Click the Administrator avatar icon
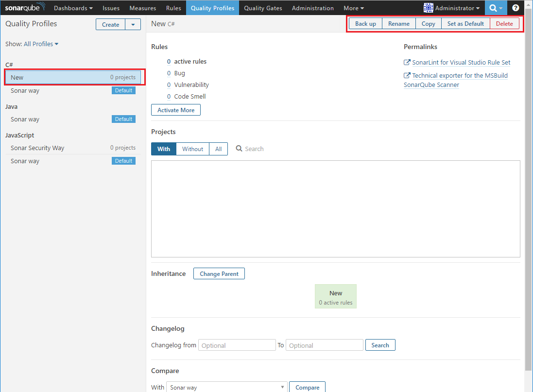 coord(429,8)
